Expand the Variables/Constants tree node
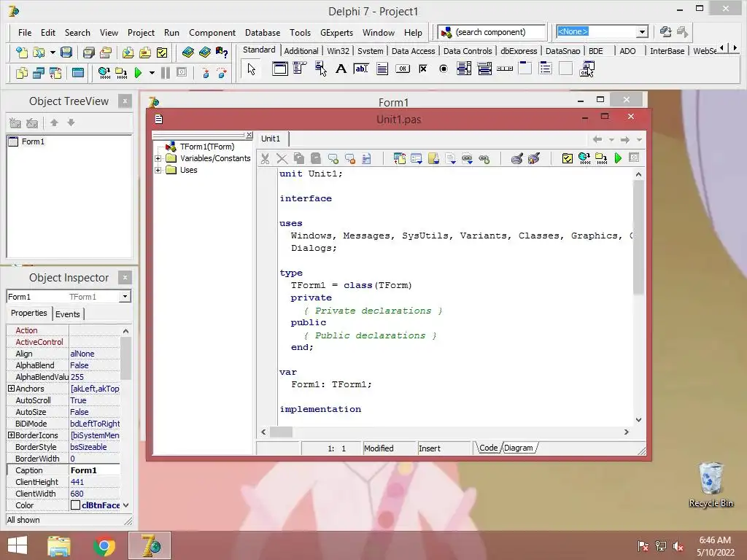 pos(158,158)
